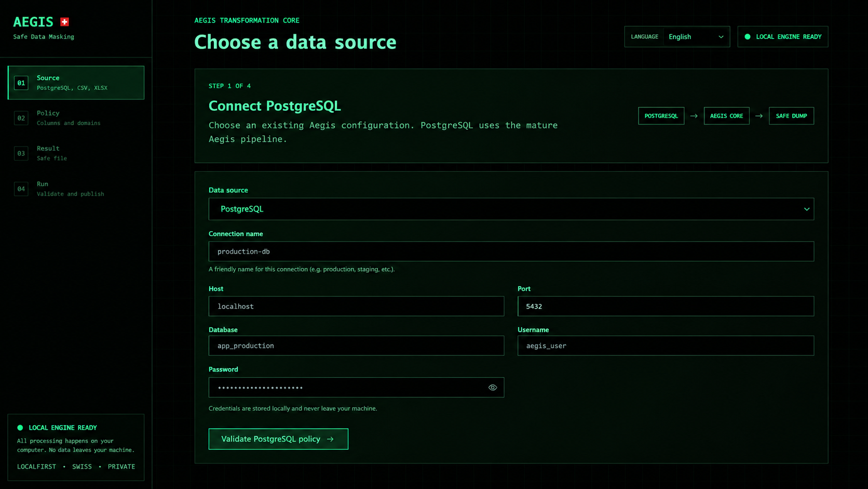The width and height of the screenshot is (868, 489).
Task: Go to the Run step in sidebar
Action: (76, 189)
